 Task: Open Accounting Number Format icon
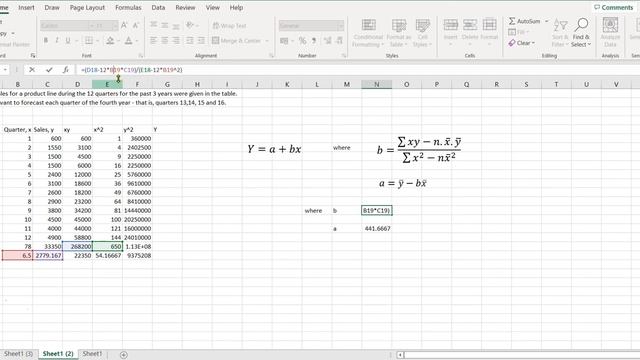284,41
